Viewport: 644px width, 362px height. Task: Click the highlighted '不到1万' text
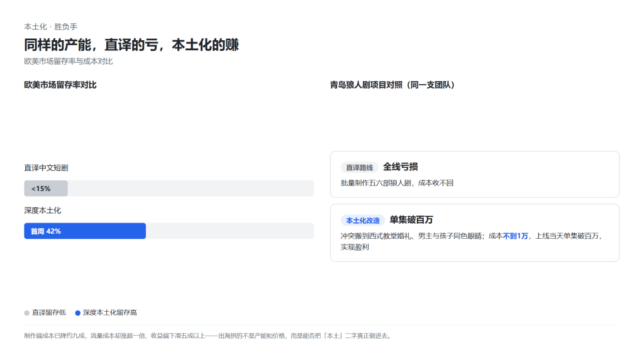click(516, 236)
